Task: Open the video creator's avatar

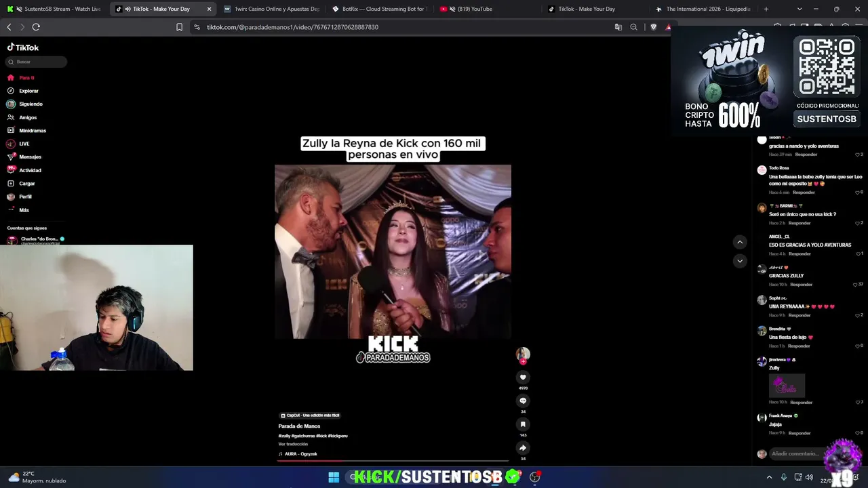Action: pyautogui.click(x=523, y=354)
